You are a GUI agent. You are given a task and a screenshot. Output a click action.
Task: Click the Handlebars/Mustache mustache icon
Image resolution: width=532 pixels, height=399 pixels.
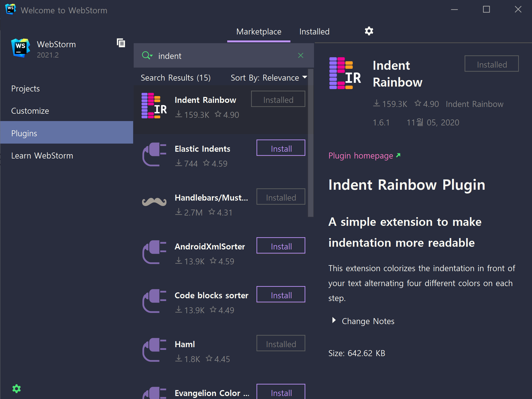coord(154,202)
